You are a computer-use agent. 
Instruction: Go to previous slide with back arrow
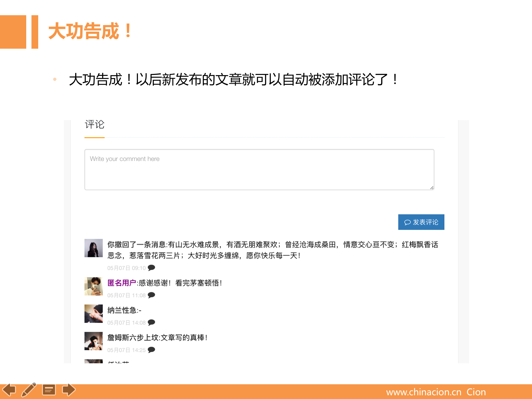9,390
